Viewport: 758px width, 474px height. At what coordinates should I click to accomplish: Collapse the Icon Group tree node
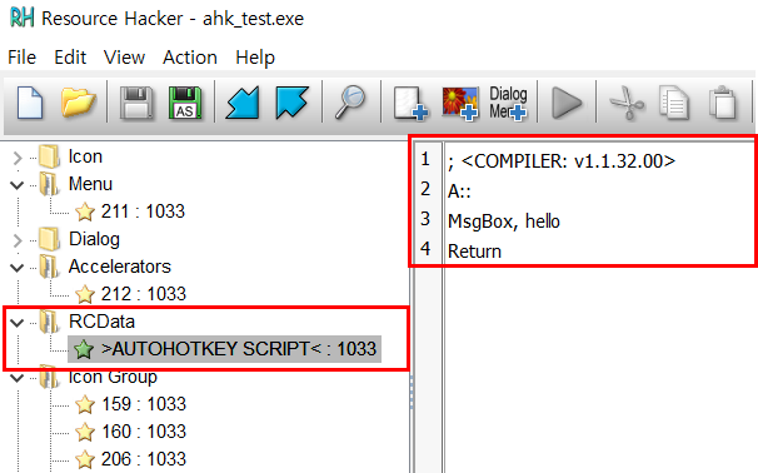[x=17, y=378]
